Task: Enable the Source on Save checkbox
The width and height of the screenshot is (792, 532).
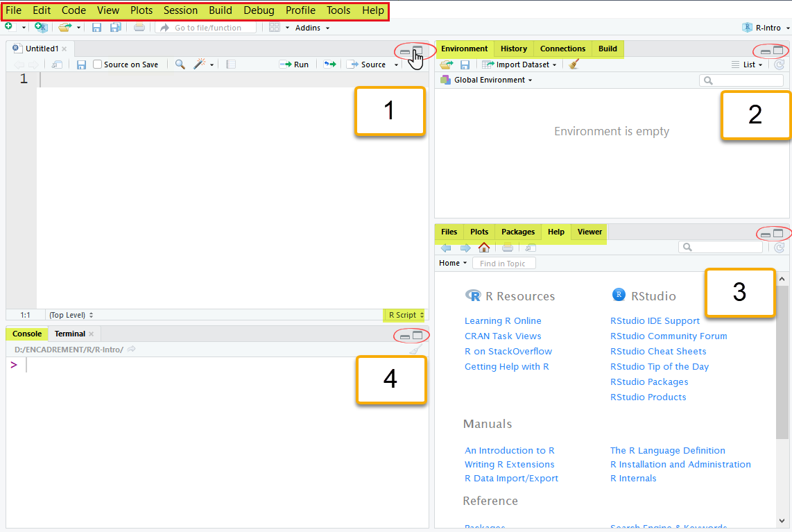Action: (98, 65)
